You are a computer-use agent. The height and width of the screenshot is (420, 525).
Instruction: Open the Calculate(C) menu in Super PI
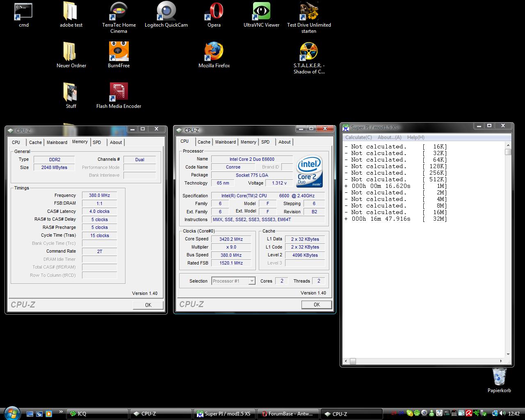coord(358,137)
